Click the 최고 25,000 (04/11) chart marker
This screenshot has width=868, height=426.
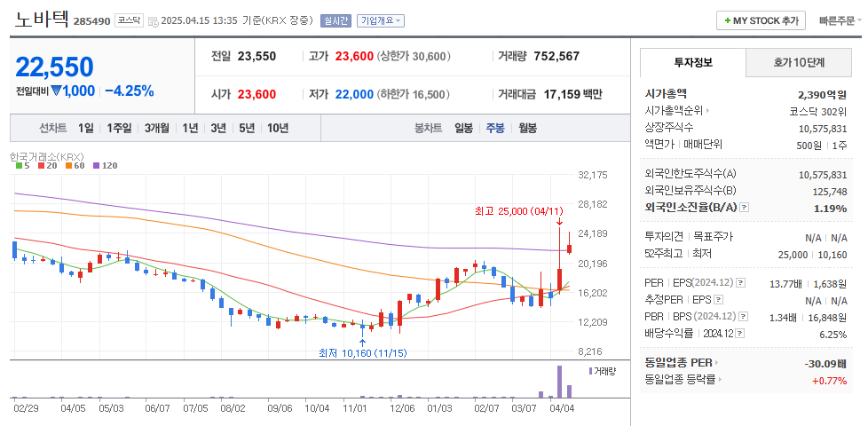coord(518,211)
